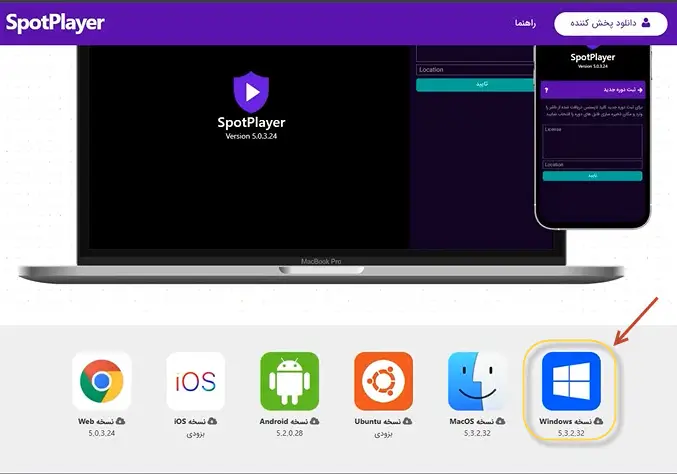Click Windows version number 5.3.2.32

[571, 433]
